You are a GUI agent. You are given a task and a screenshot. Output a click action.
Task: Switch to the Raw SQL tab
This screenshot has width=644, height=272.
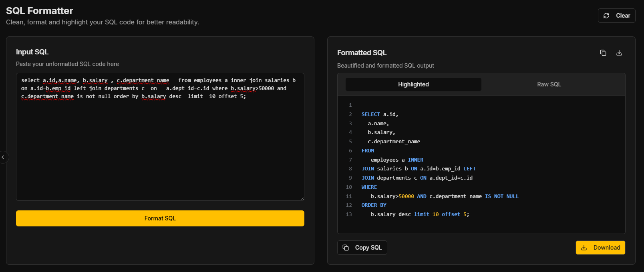click(549, 84)
